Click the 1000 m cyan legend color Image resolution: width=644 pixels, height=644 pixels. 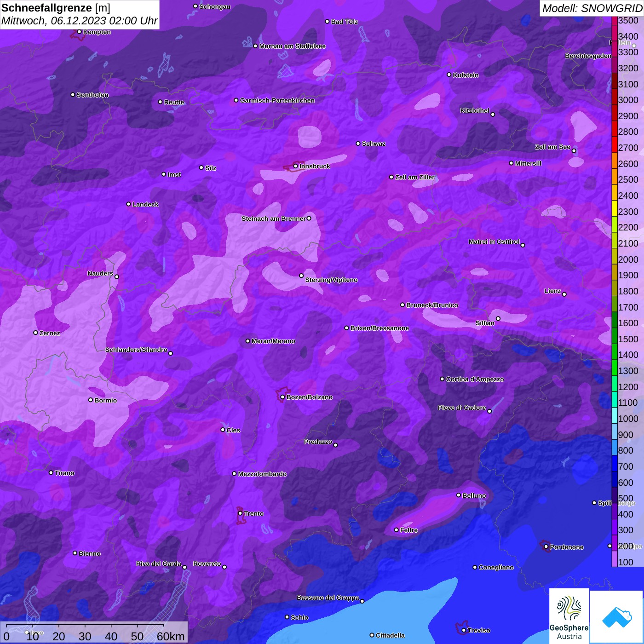614,415
